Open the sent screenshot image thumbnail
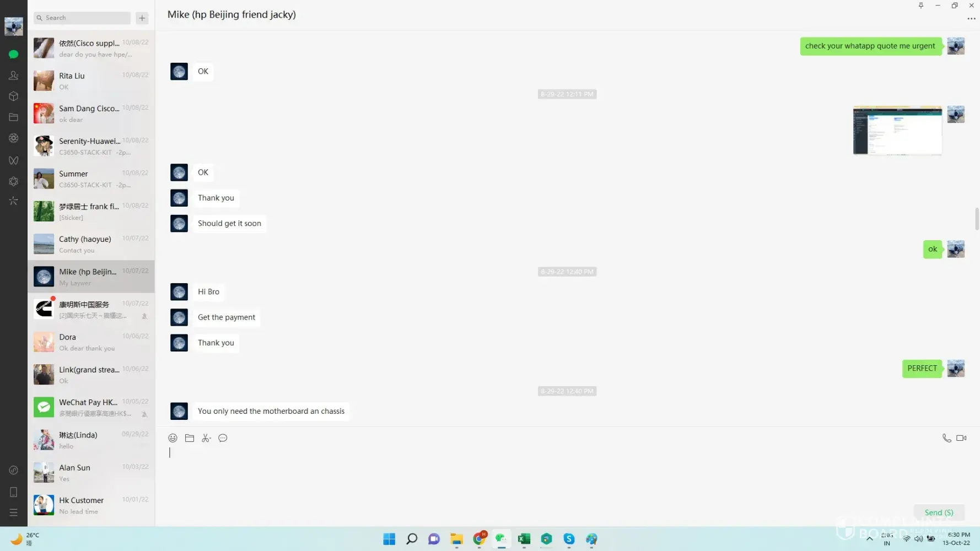The image size is (980, 551). [897, 131]
